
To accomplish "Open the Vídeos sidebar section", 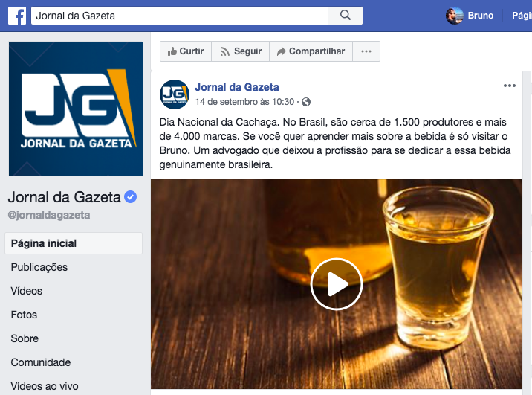I will pos(27,291).
